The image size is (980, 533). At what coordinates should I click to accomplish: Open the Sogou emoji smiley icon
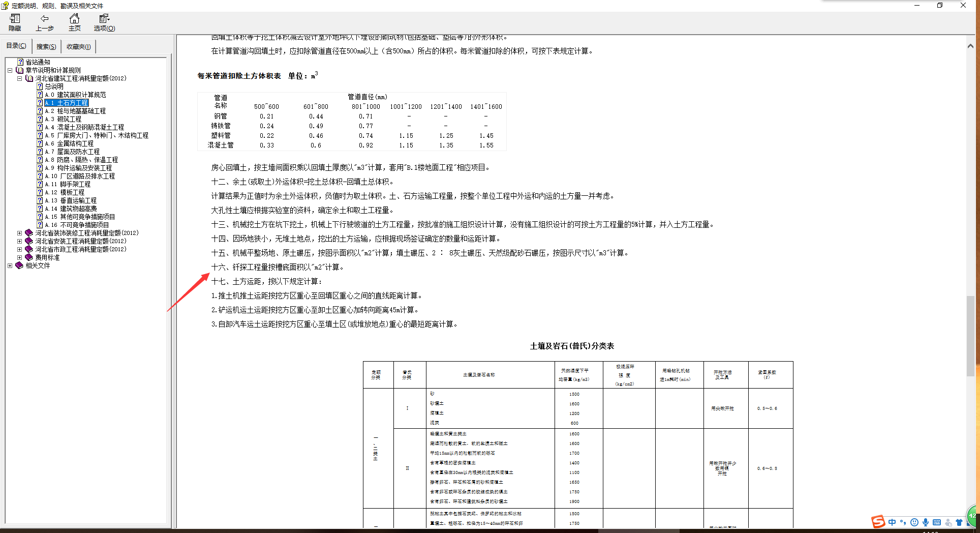[x=914, y=522]
